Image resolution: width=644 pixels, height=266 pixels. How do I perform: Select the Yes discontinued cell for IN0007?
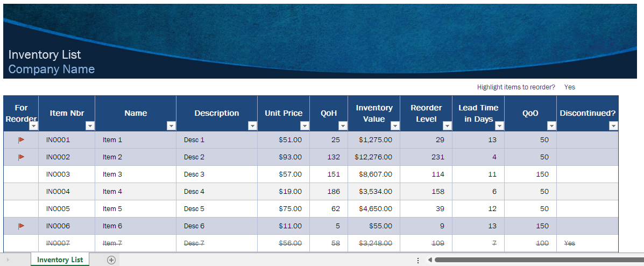point(570,243)
